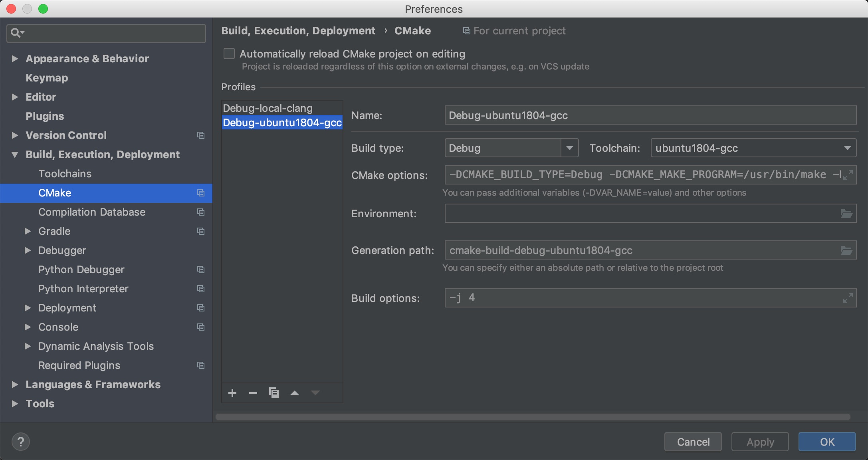Expand the CMake options field
The height and width of the screenshot is (460, 868).
coord(848,175)
